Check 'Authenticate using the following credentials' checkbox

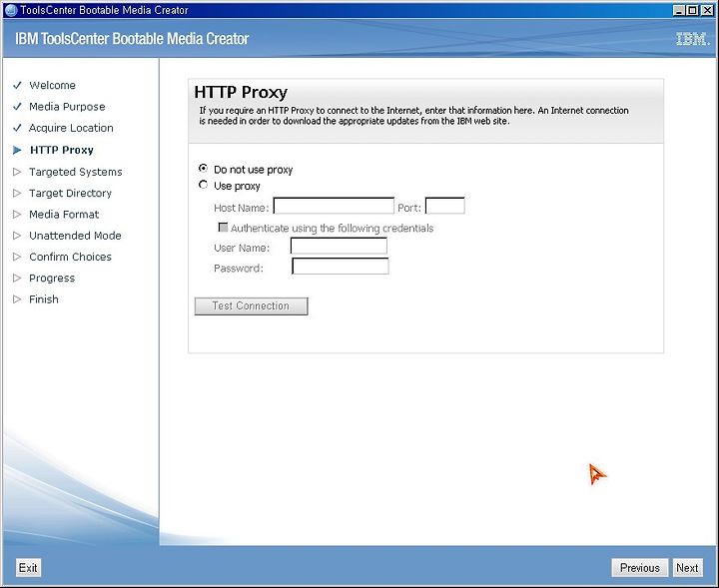(223, 228)
